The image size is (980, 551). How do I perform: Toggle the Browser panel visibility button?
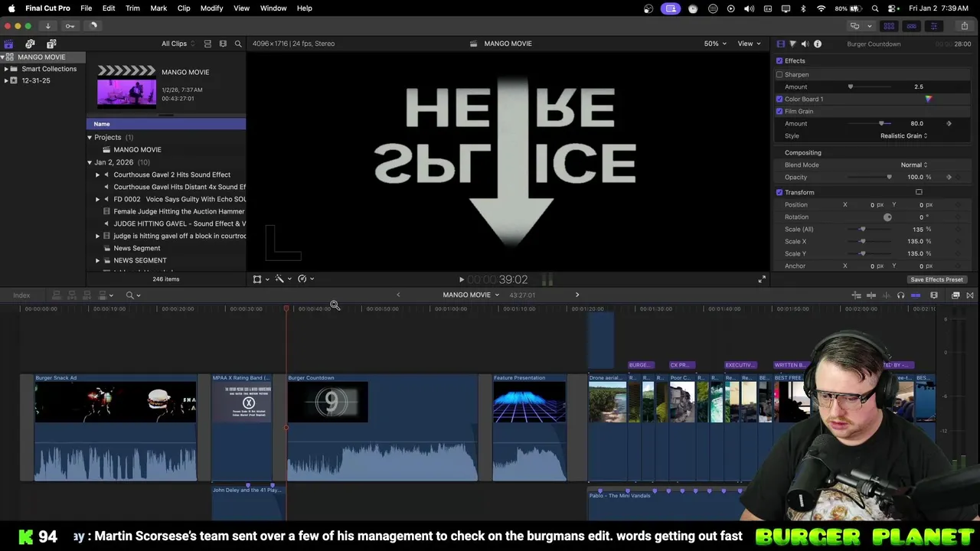(x=889, y=26)
